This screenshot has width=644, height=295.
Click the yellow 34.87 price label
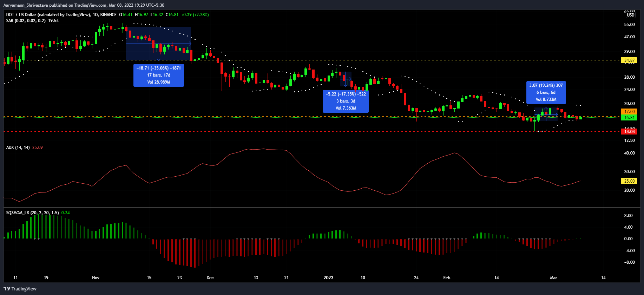pyautogui.click(x=629, y=60)
